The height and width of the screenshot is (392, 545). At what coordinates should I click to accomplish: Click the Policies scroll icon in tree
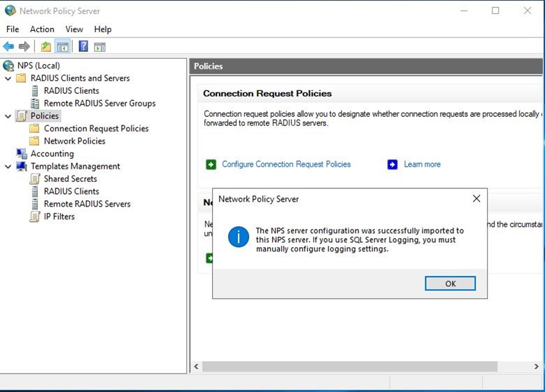pyautogui.click(x=22, y=115)
